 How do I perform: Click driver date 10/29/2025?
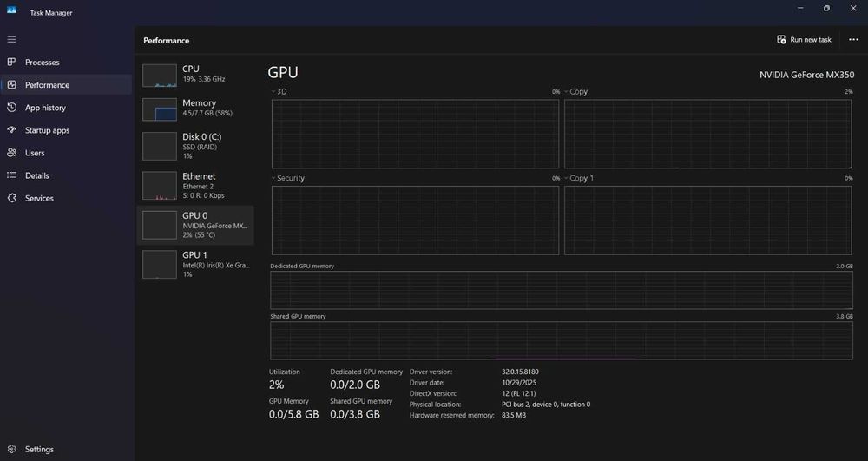pyautogui.click(x=519, y=383)
